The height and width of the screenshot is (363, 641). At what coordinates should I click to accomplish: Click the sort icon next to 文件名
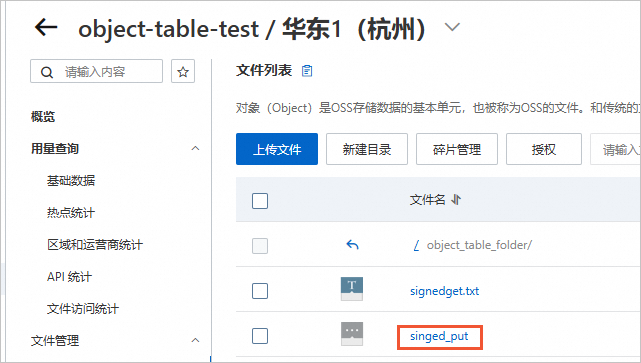456,200
